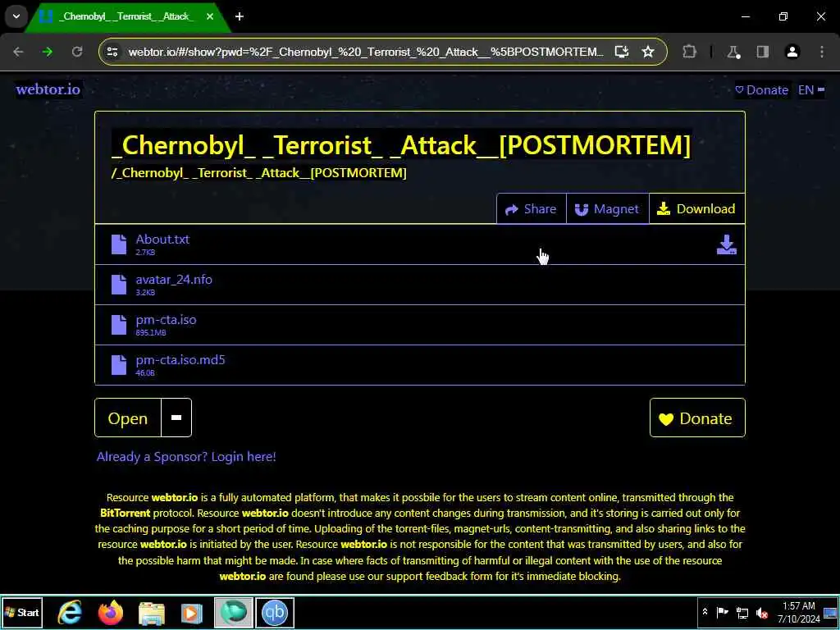The image size is (840, 630).
Task: Open the tab search dropdown arrow
Action: [x=16, y=16]
